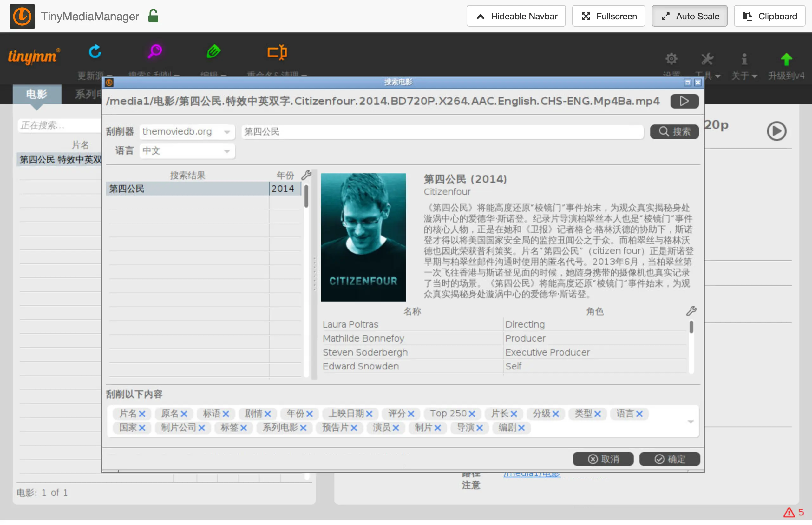The height and width of the screenshot is (525, 812).
Task: Select the Edward Snowden cast row
Action: coord(504,366)
